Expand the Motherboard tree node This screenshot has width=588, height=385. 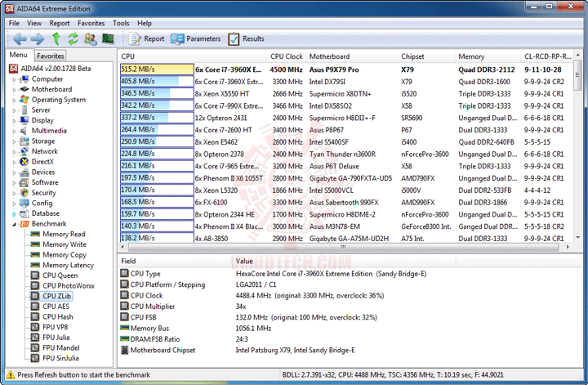click(14, 90)
